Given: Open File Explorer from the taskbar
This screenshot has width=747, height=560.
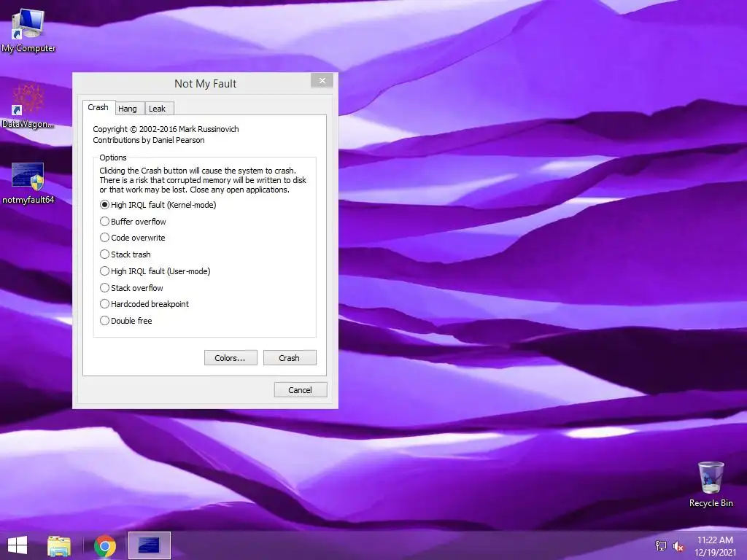Looking at the screenshot, I should click(59, 545).
